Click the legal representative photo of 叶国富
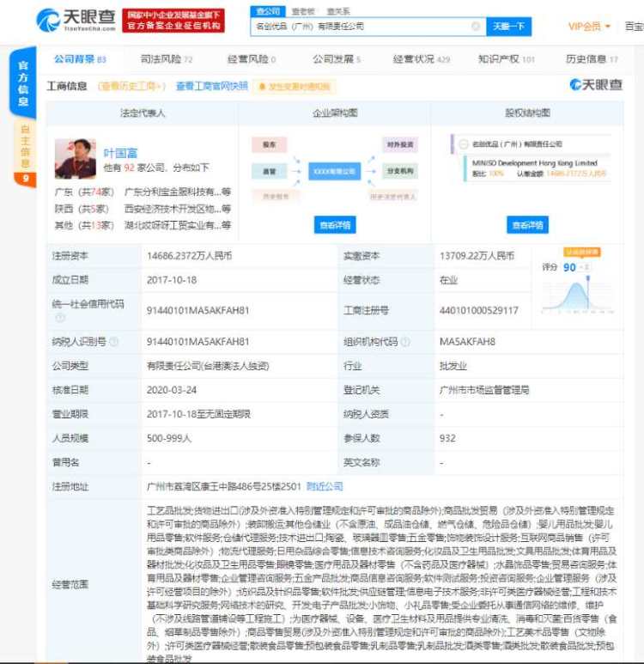The image size is (644, 664). point(75,159)
